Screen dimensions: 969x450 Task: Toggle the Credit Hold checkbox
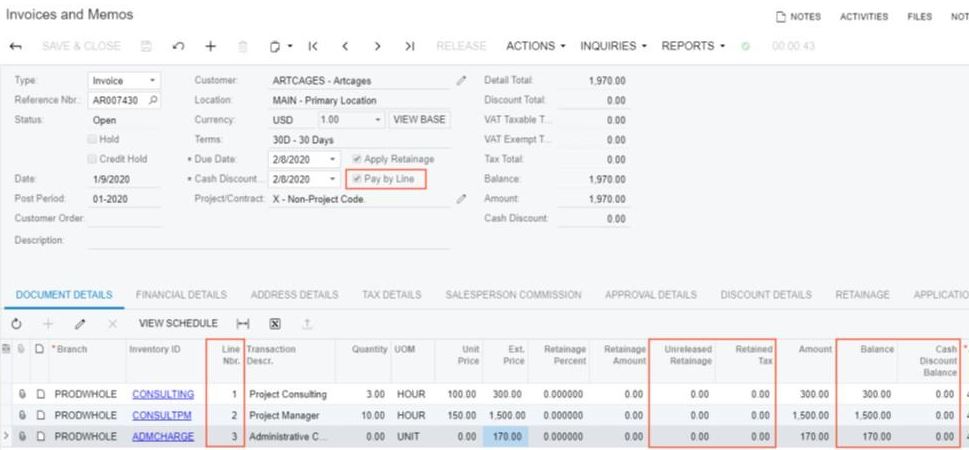click(93, 159)
